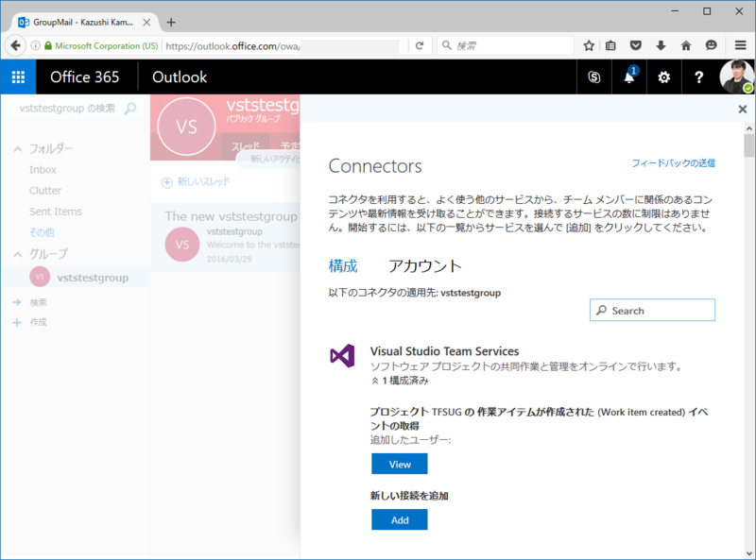Click into the connectors Search field
Image resolution: width=756 pixels, height=560 pixels.
click(x=652, y=311)
